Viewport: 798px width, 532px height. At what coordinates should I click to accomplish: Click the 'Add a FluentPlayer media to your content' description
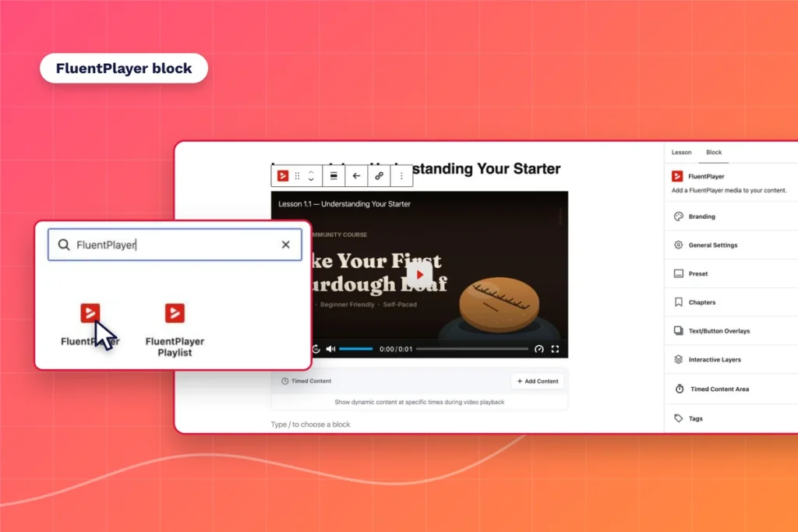click(729, 190)
